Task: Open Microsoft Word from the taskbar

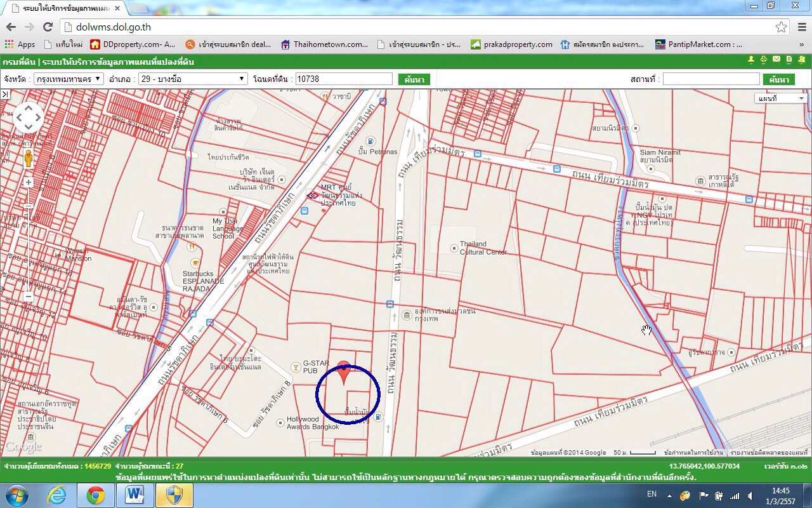Action: pyautogui.click(x=134, y=495)
